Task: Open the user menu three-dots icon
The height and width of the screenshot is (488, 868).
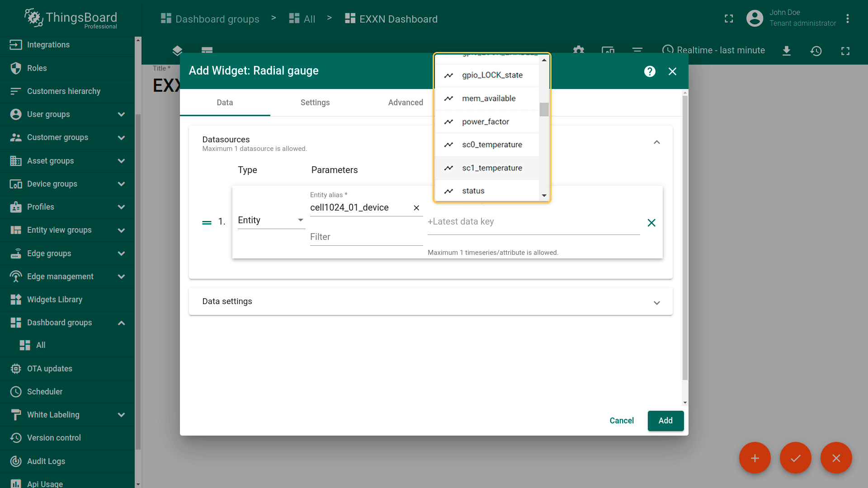Action: coord(848,19)
